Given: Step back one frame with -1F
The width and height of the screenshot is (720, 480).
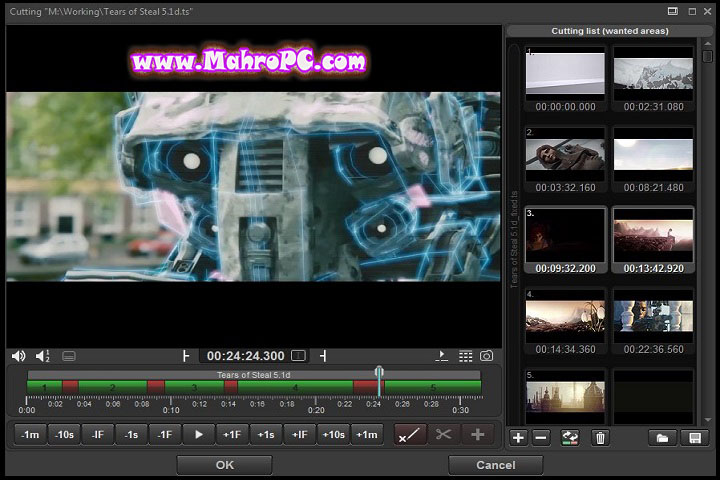Looking at the screenshot, I should [x=165, y=435].
